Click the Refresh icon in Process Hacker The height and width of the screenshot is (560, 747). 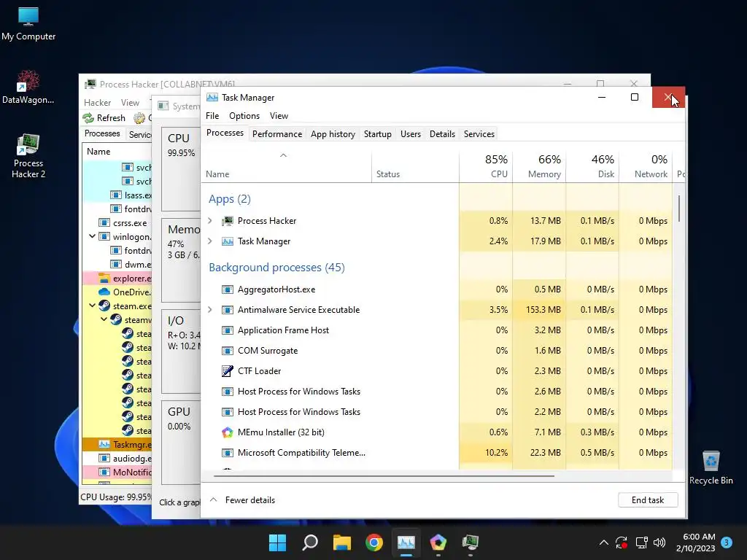[x=88, y=117]
